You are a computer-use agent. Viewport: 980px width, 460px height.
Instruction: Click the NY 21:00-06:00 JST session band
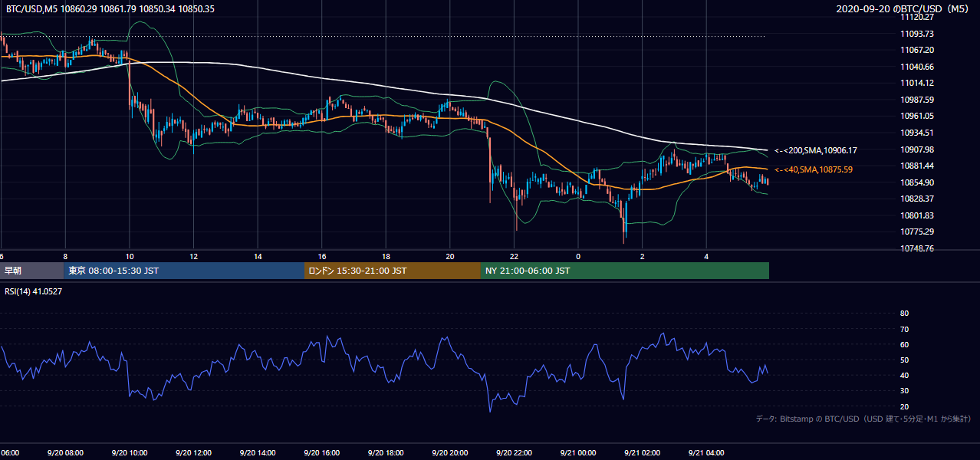pyautogui.click(x=625, y=271)
